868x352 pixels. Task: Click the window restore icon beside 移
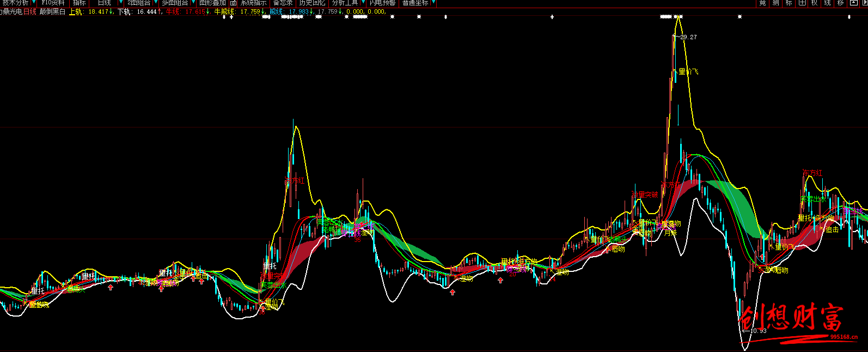tap(854, 3)
